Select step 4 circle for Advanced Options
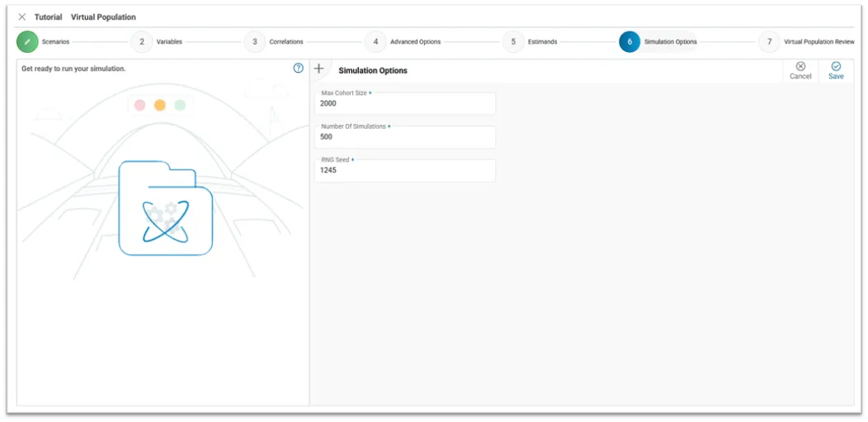Screen dimensions: 868x422 coord(375,41)
